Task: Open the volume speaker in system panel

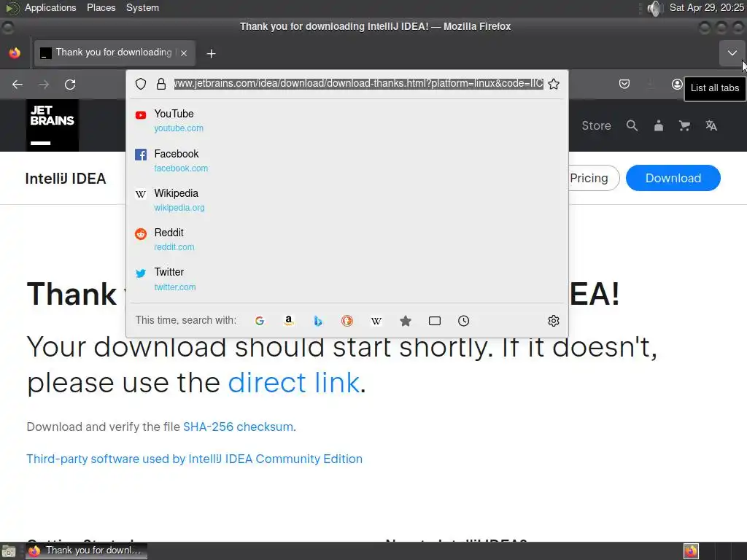Action: [x=655, y=8]
